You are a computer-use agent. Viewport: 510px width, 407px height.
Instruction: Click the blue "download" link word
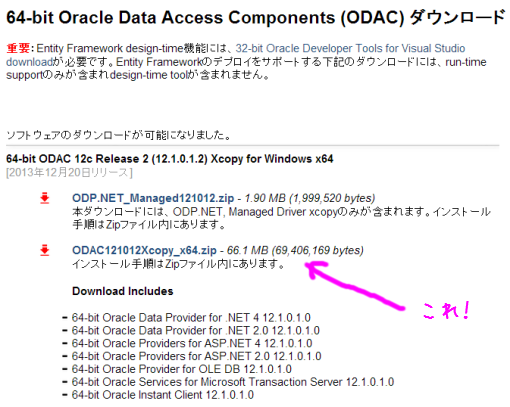(29, 62)
